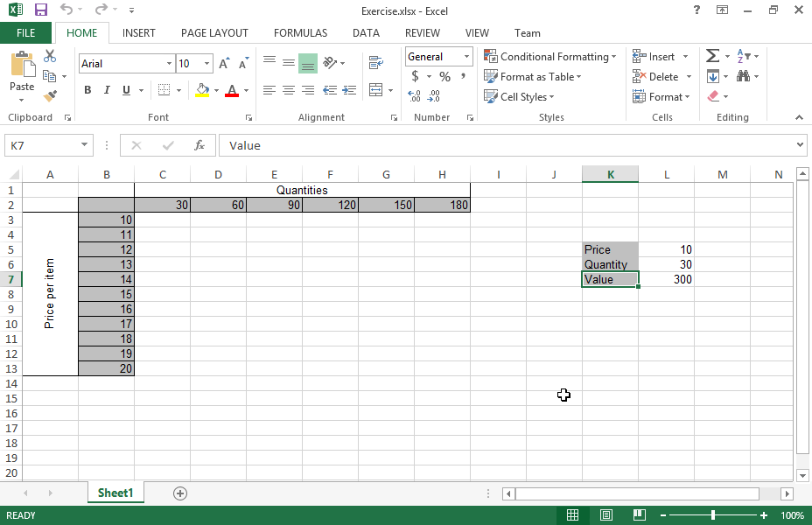
Task: Click the Wrap Text icon
Action: click(x=376, y=63)
